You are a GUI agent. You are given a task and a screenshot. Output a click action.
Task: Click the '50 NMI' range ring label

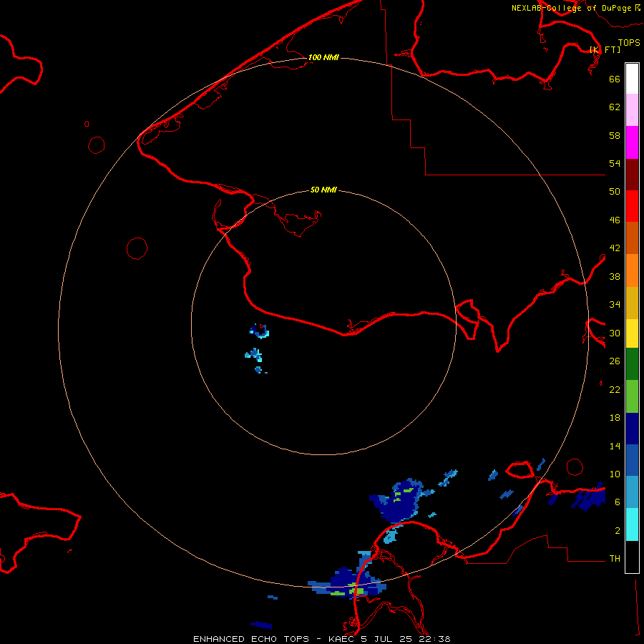click(323, 190)
